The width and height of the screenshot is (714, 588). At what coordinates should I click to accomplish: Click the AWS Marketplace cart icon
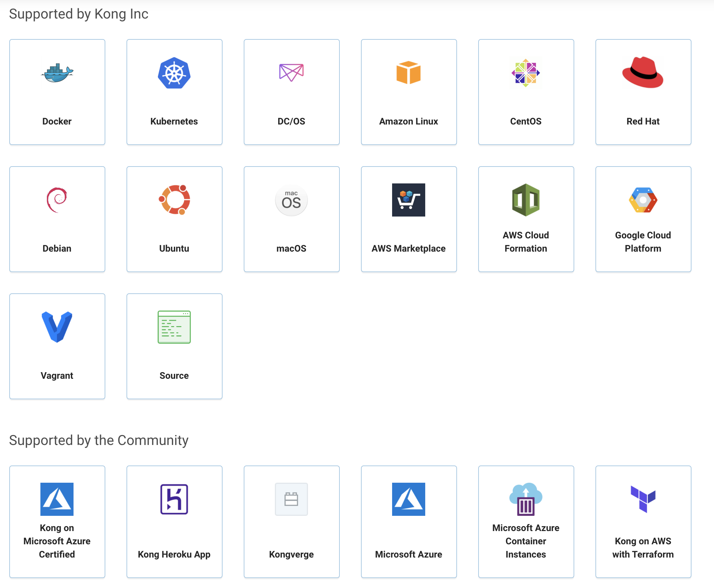(x=408, y=200)
